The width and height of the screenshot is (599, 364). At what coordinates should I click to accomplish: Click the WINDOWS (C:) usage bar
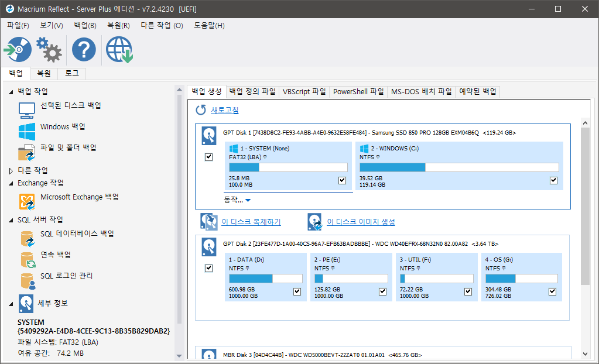pyautogui.click(x=459, y=167)
